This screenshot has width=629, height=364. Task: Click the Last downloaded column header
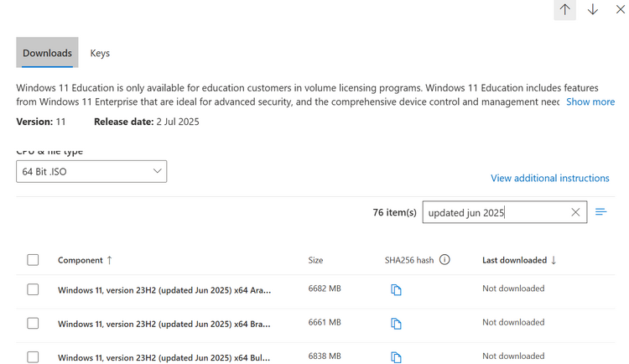click(514, 260)
